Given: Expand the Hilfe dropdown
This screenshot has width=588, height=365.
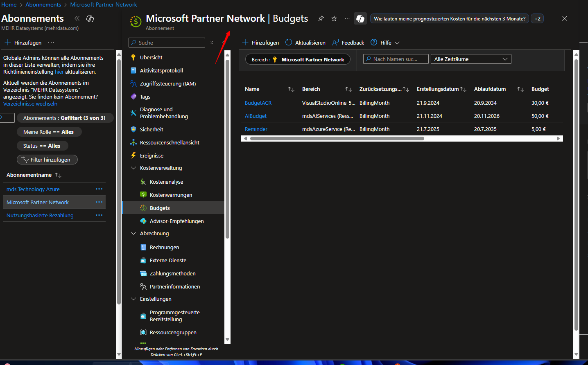Looking at the screenshot, I should click(385, 43).
